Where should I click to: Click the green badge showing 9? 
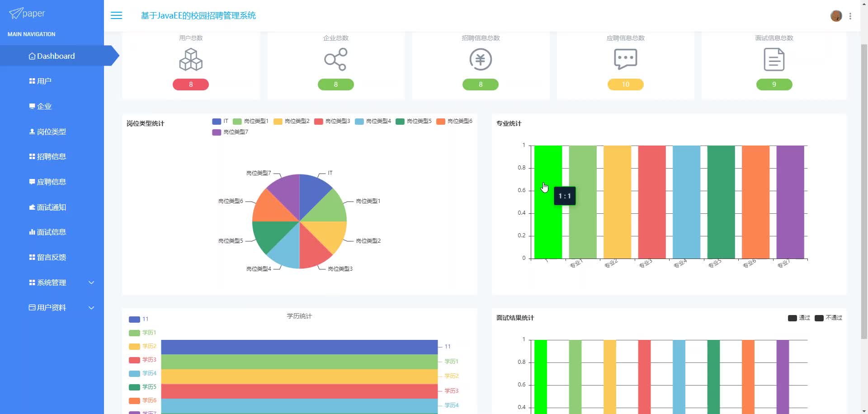(x=774, y=85)
